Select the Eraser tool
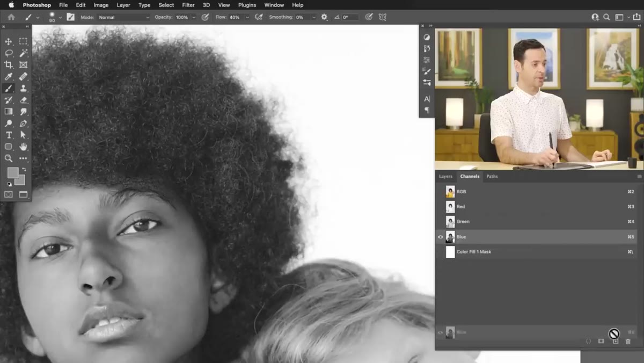This screenshot has width=644, height=363. [x=23, y=100]
